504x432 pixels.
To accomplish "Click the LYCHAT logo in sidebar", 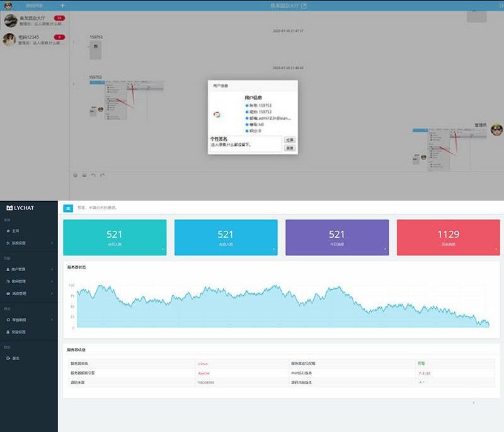I will coord(22,208).
